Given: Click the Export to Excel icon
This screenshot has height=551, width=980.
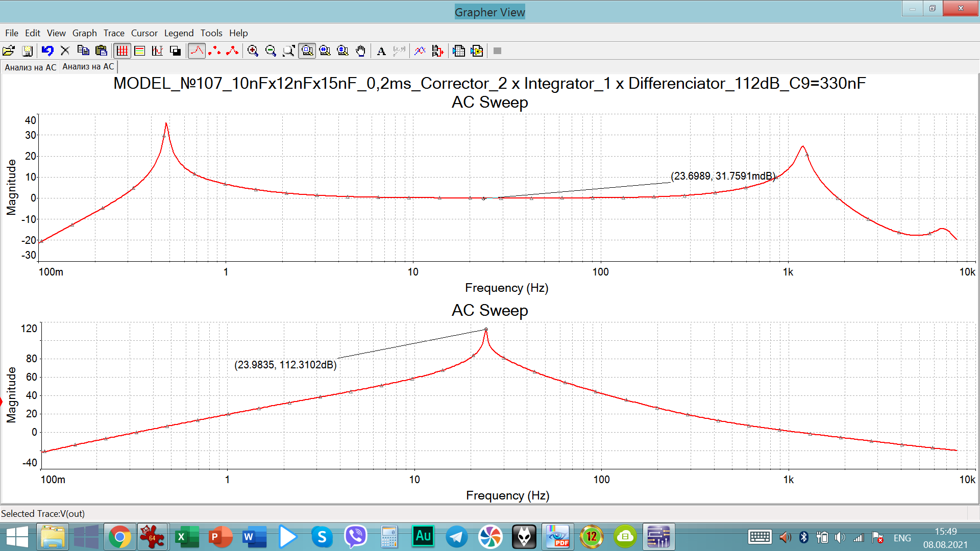Looking at the screenshot, I should click(459, 51).
